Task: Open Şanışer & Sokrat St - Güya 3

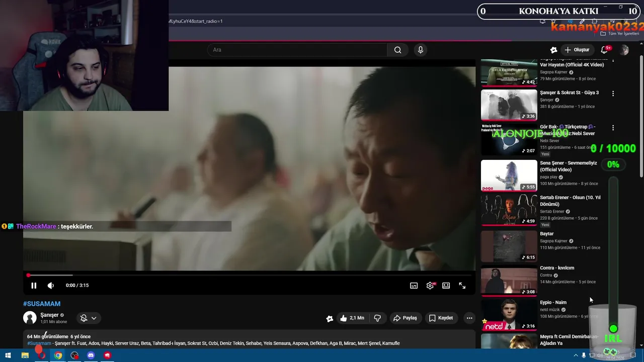Action: pos(569,93)
